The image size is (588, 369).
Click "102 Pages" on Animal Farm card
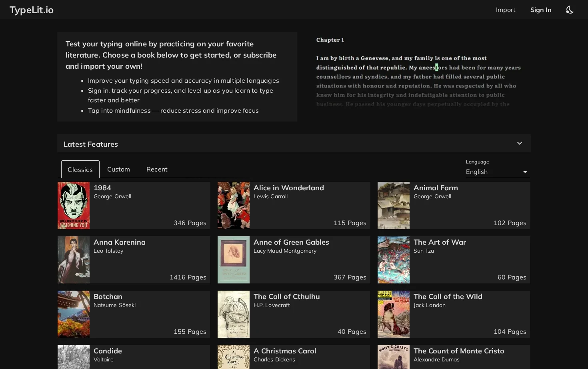pos(510,223)
